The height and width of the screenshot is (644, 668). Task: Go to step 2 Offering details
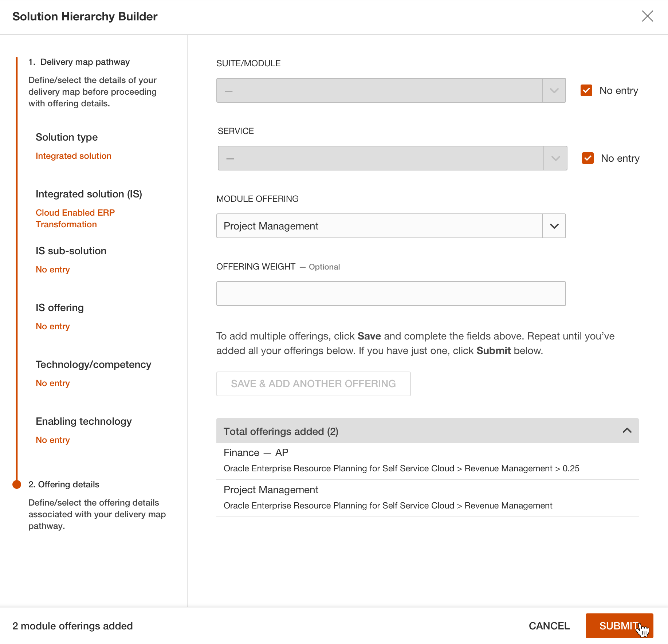pyautogui.click(x=64, y=484)
